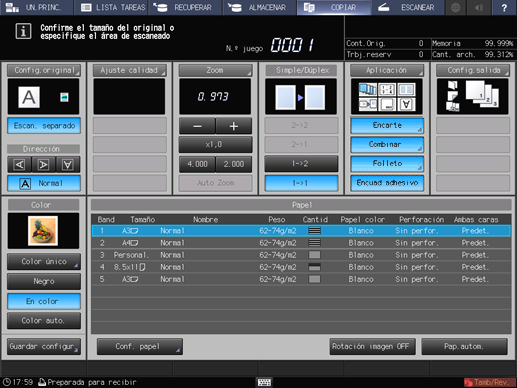Click the application functions icon grid

(x=387, y=97)
